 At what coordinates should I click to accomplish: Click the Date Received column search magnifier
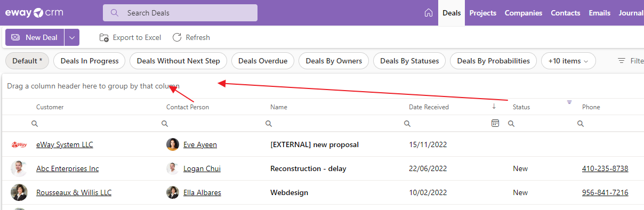click(407, 124)
